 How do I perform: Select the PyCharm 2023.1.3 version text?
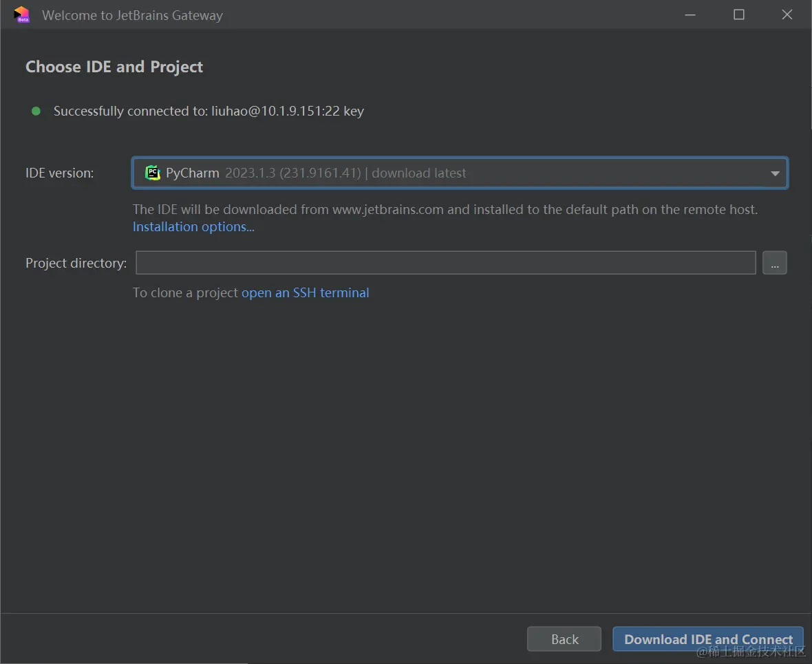pos(293,173)
